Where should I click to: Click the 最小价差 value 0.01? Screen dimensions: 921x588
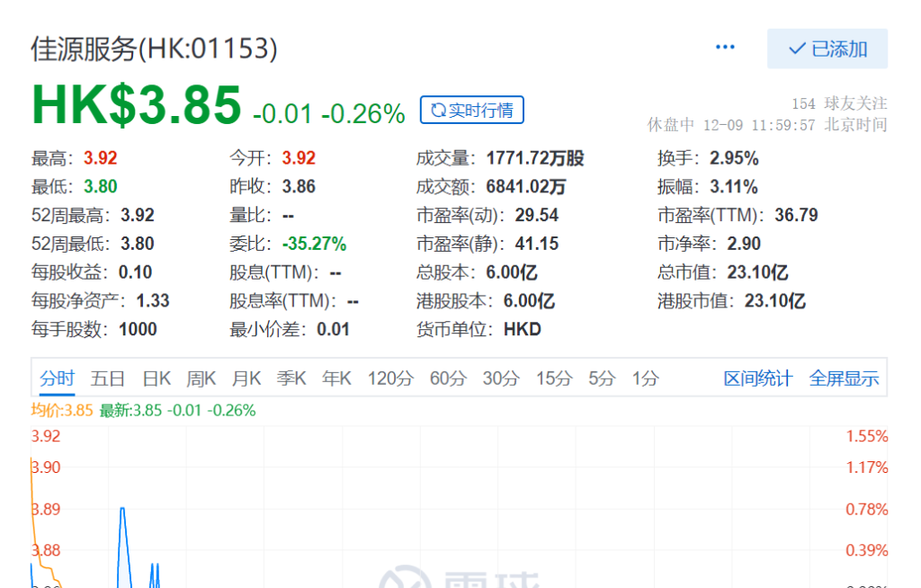pyautogui.click(x=333, y=330)
